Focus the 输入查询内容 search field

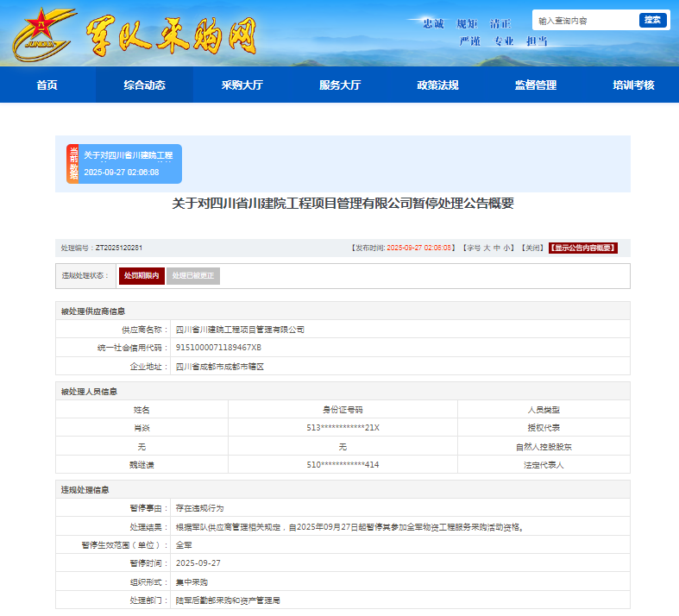tap(584, 21)
